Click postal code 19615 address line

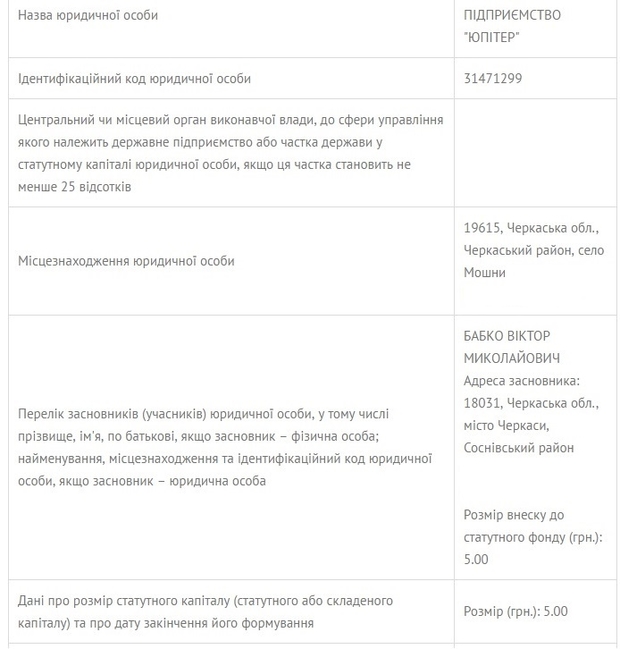pos(531,228)
